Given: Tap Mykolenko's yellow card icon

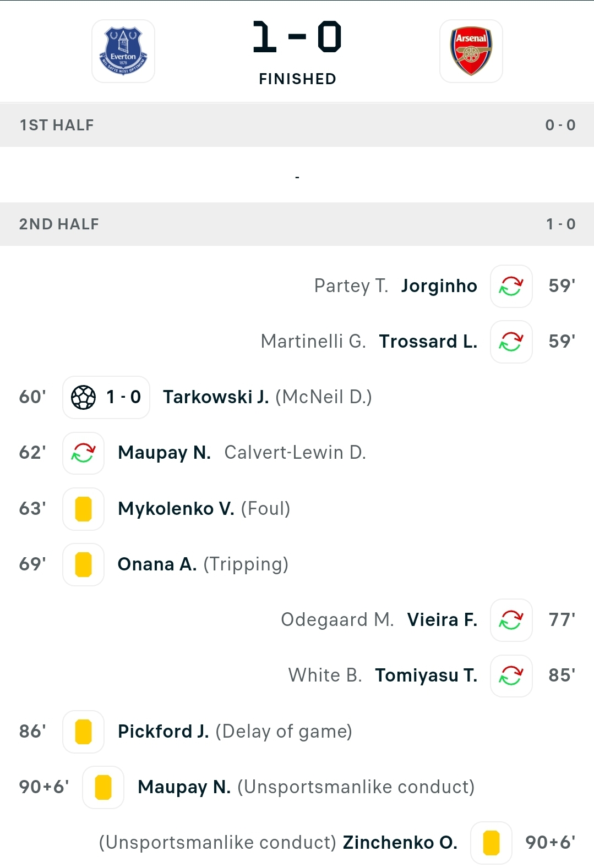Looking at the screenshot, I should pyautogui.click(x=84, y=509).
